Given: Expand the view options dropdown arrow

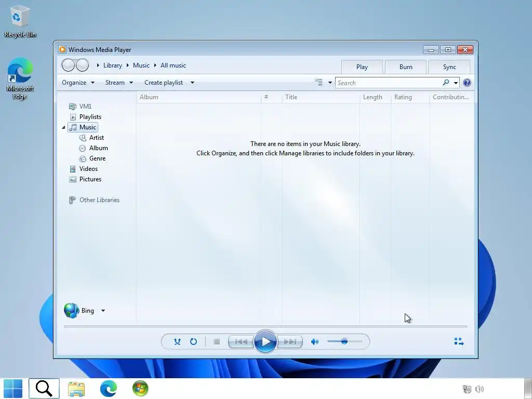Looking at the screenshot, I should (330, 83).
